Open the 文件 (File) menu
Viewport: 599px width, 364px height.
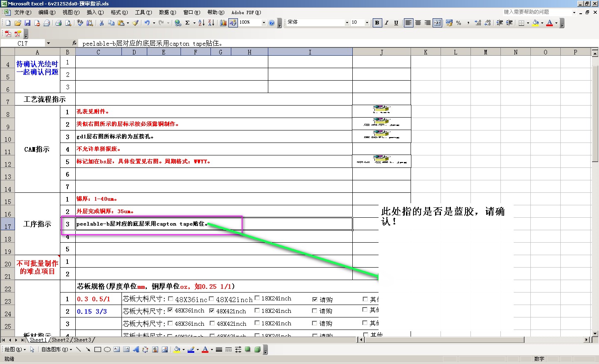(x=22, y=12)
